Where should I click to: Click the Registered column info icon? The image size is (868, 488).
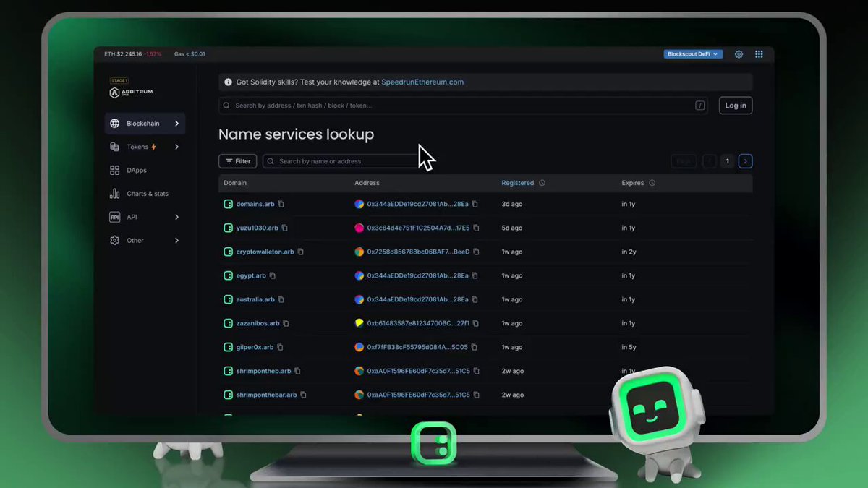(x=542, y=183)
